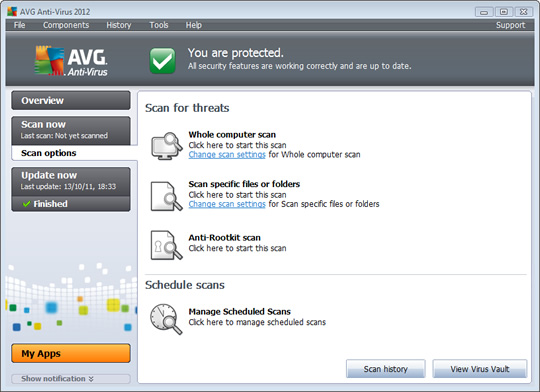This screenshot has height=392, width=540.
Task: Go to the Overview section
Action: point(71,100)
